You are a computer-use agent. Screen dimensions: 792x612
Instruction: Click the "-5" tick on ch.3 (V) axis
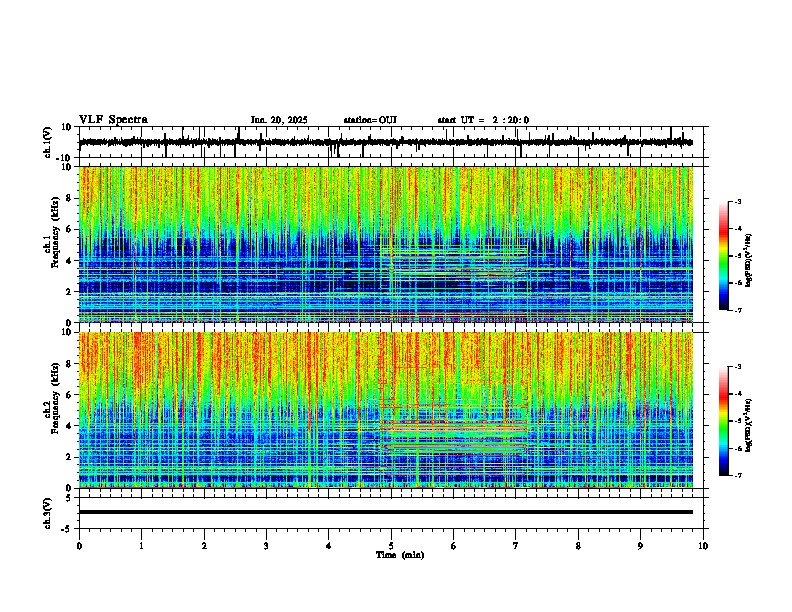point(68,529)
